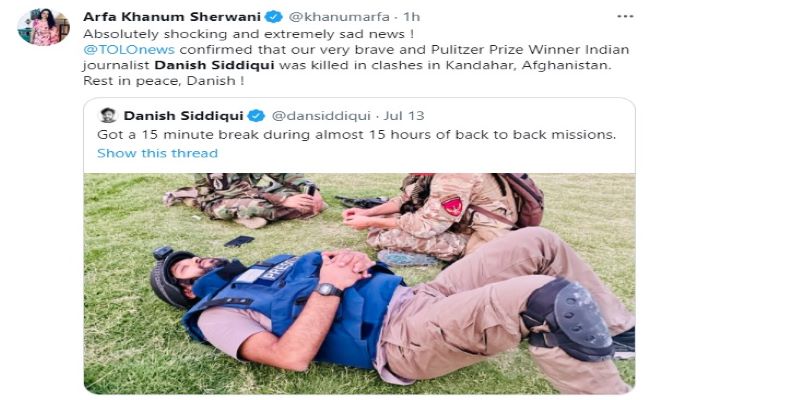This screenshot has height=400, width=800.
Task: Click the 'Rest in peace, Danish' line
Action: point(163,81)
